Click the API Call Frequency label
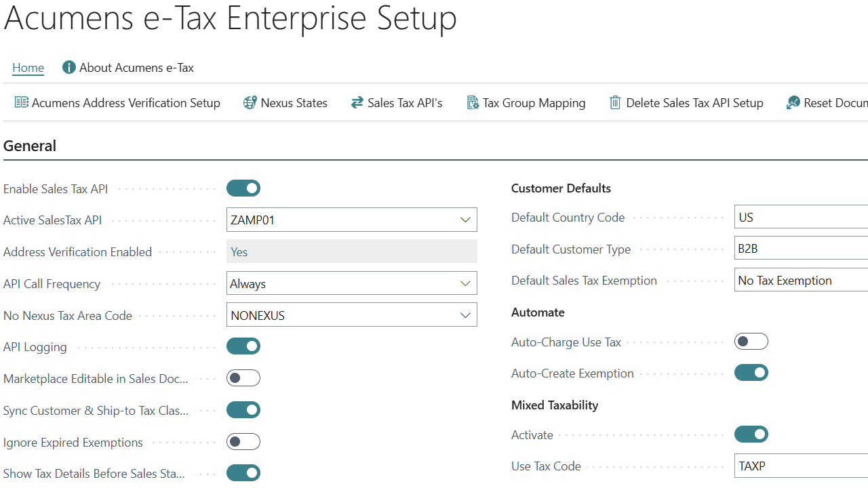This screenshot has width=868, height=488. click(x=52, y=284)
